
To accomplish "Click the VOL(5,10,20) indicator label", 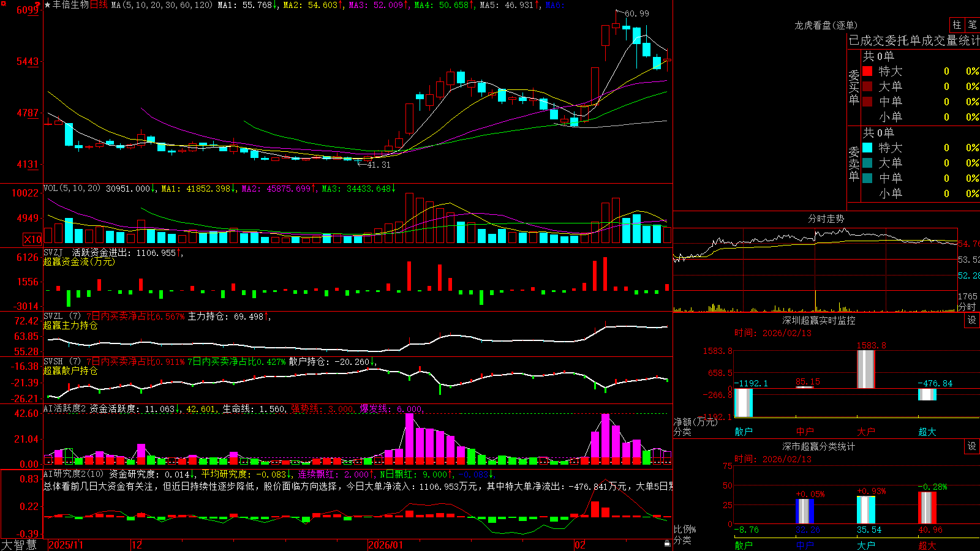I will point(72,189).
